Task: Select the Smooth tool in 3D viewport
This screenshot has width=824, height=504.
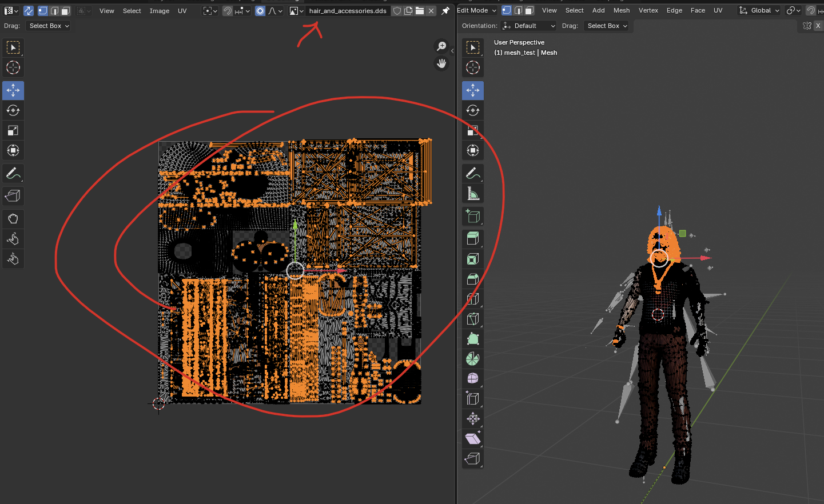Action: click(x=473, y=379)
